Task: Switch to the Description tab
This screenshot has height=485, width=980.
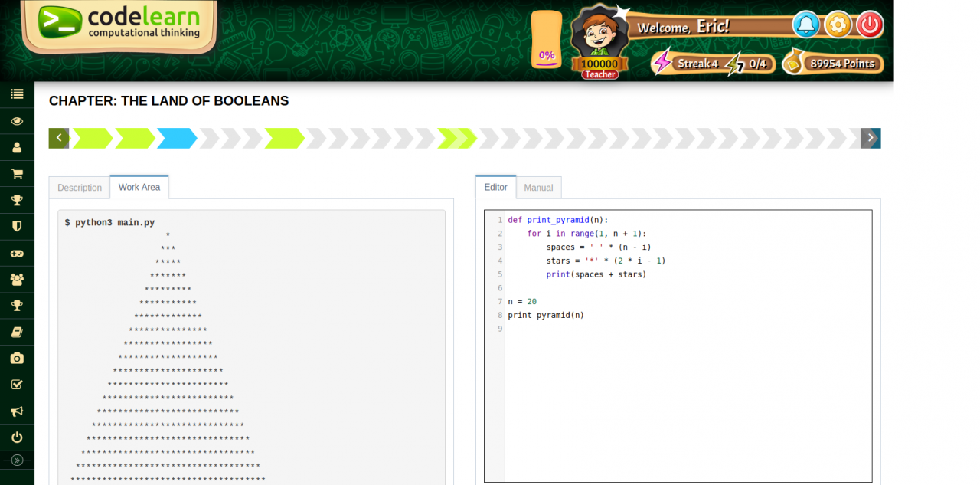Action: coord(79,187)
